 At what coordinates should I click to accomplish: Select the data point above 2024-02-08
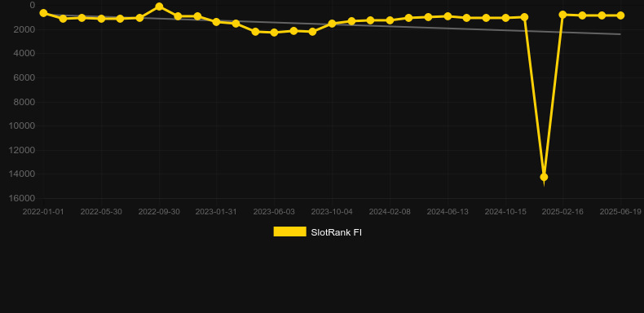390,20
